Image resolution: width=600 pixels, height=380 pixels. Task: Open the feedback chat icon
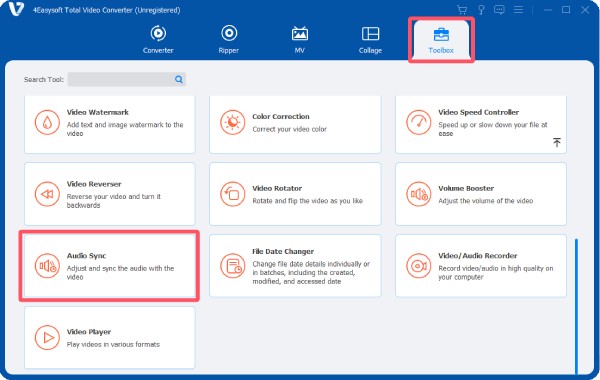point(499,10)
